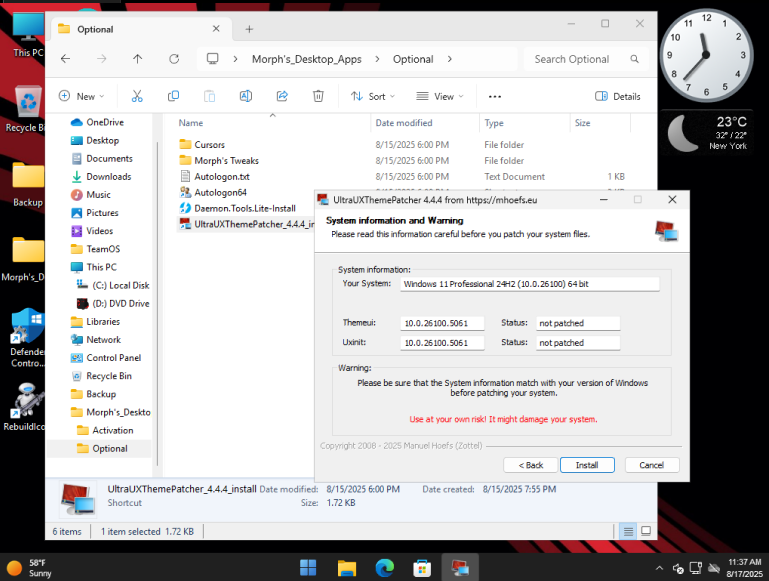This screenshot has width=769, height=581.
Task: Click the Back button in patcher dialog
Action: (531, 465)
